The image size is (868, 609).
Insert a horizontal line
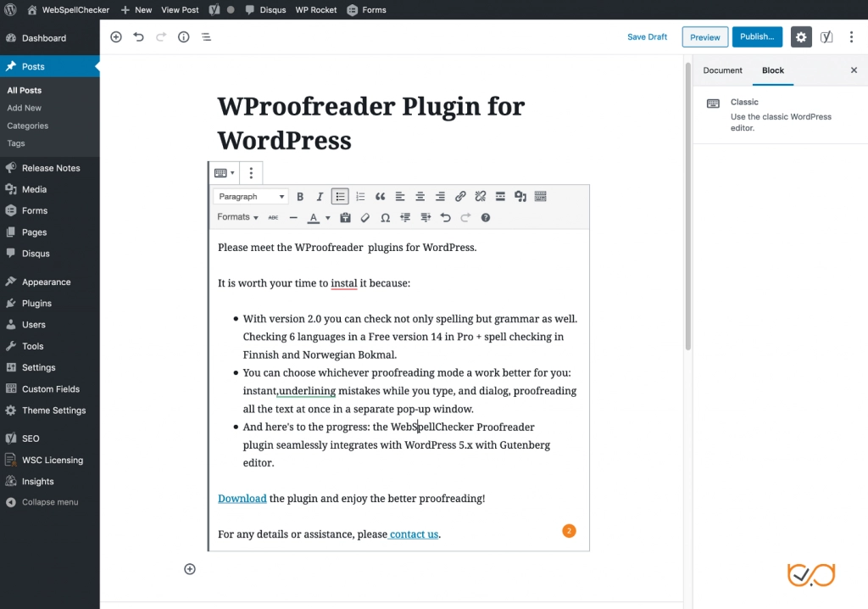pyautogui.click(x=293, y=218)
